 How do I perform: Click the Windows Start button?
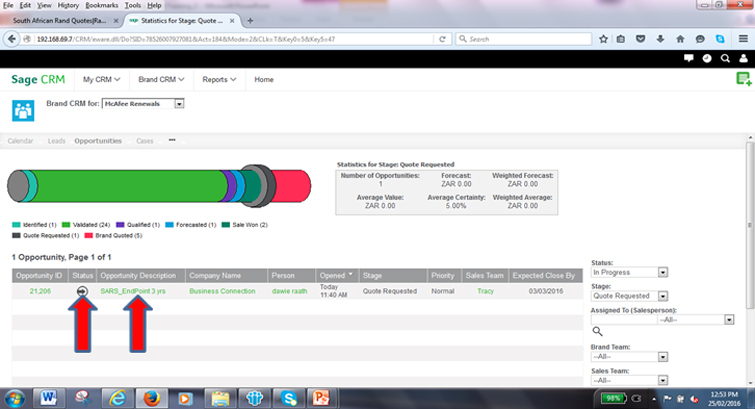[x=15, y=399]
